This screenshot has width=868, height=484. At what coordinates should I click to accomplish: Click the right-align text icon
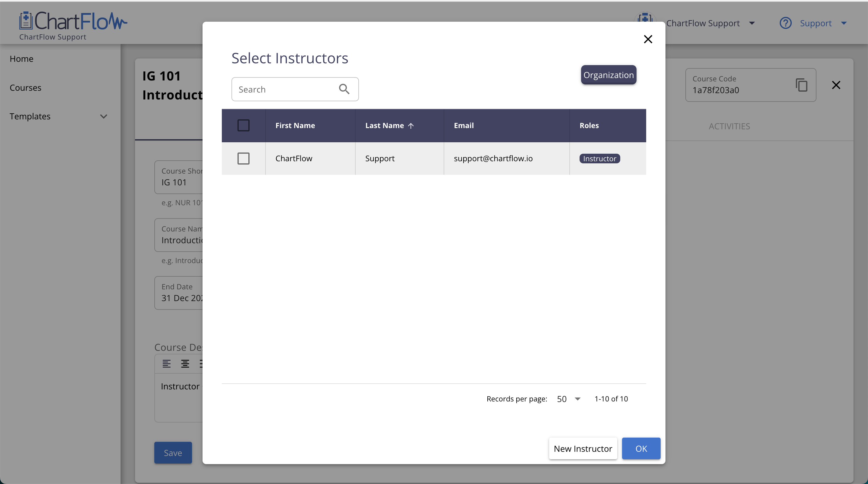202,364
